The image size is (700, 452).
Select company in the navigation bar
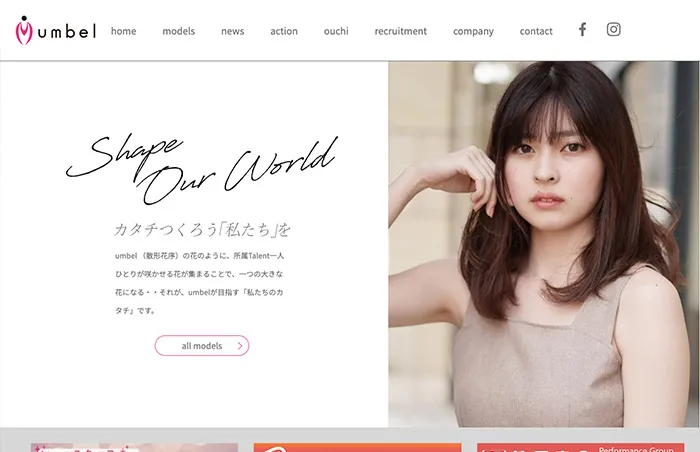473,31
